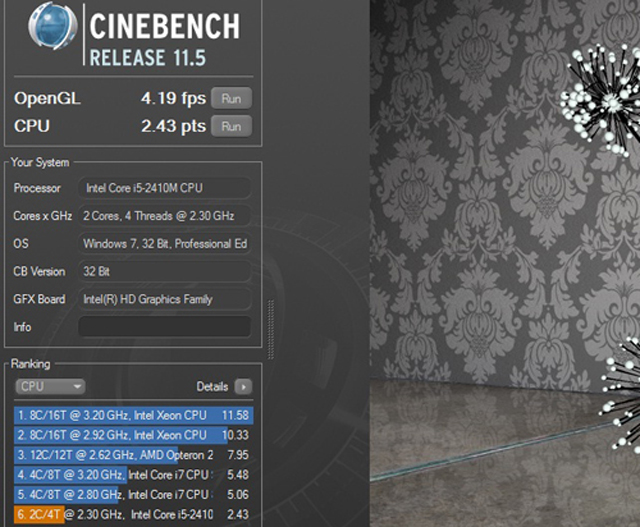Run the CPU benchmark test
The width and height of the screenshot is (640, 527).
(x=231, y=126)
